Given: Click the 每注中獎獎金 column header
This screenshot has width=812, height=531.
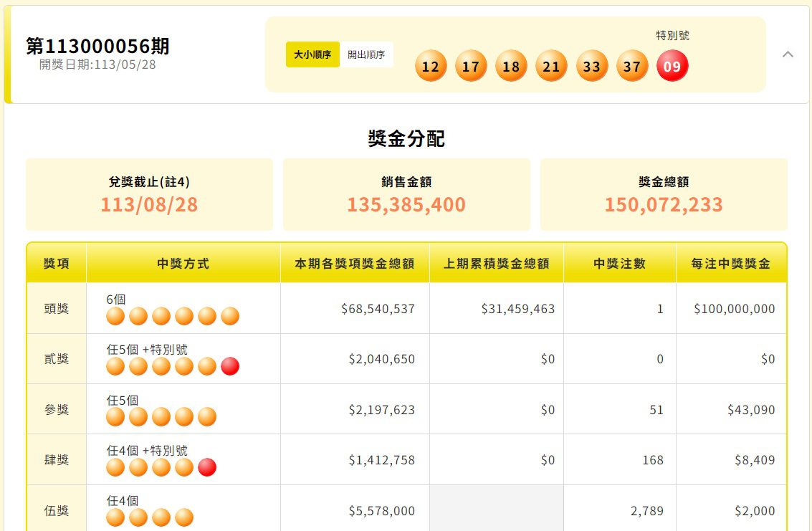Looking at the screenshot, I should [731, 264].
